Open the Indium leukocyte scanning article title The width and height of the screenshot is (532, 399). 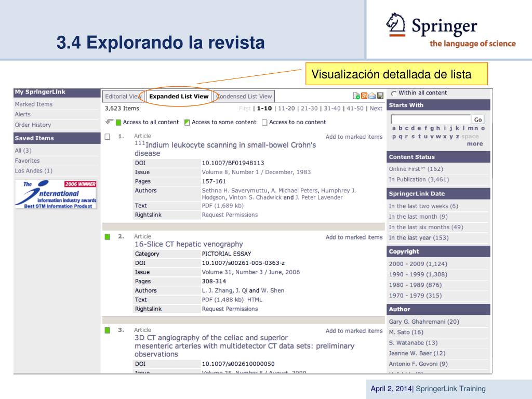coord(225,149)
